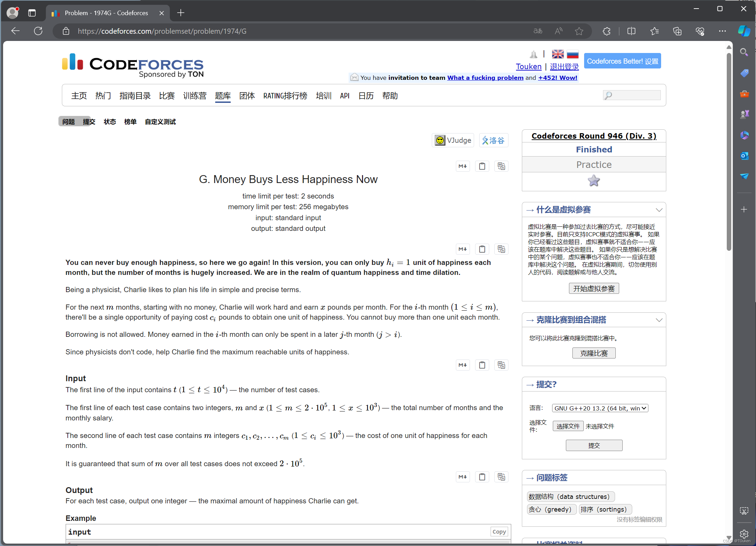This screenshot has width=756, height=546.
Task: Collapse the 什么是虚拟参赛 panel chevron
Action: point(659,210)
